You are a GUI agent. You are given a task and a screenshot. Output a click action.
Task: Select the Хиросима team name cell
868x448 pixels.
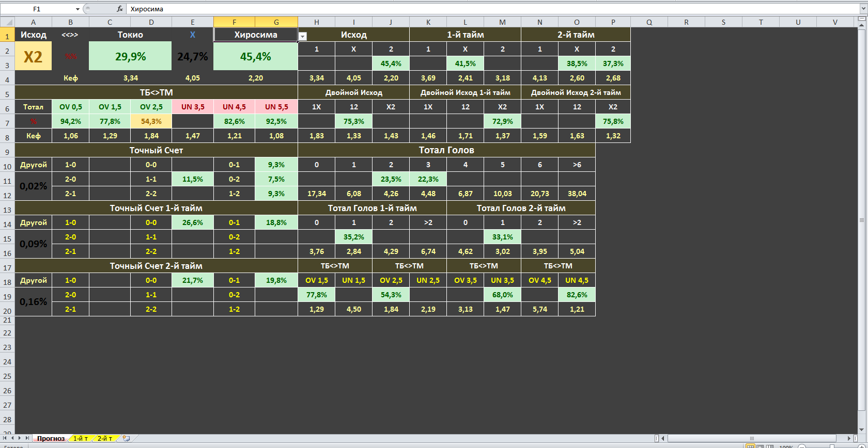coord(256,35)
